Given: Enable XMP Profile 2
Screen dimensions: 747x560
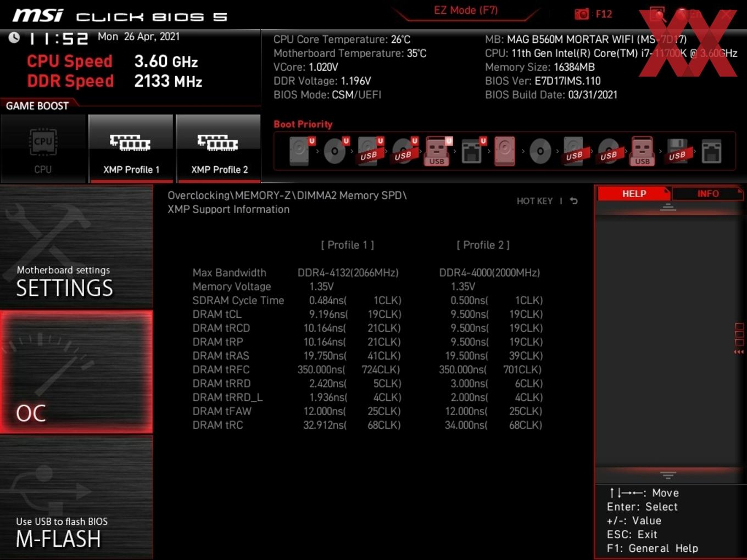Looking at the screenshot, I should 219,149.
